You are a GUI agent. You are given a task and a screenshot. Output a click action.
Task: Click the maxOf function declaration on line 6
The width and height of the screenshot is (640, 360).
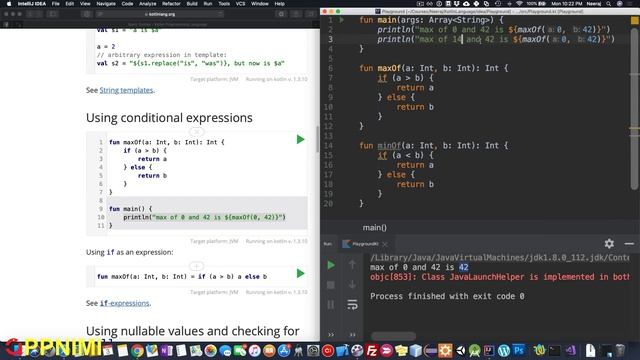[389, 68]
